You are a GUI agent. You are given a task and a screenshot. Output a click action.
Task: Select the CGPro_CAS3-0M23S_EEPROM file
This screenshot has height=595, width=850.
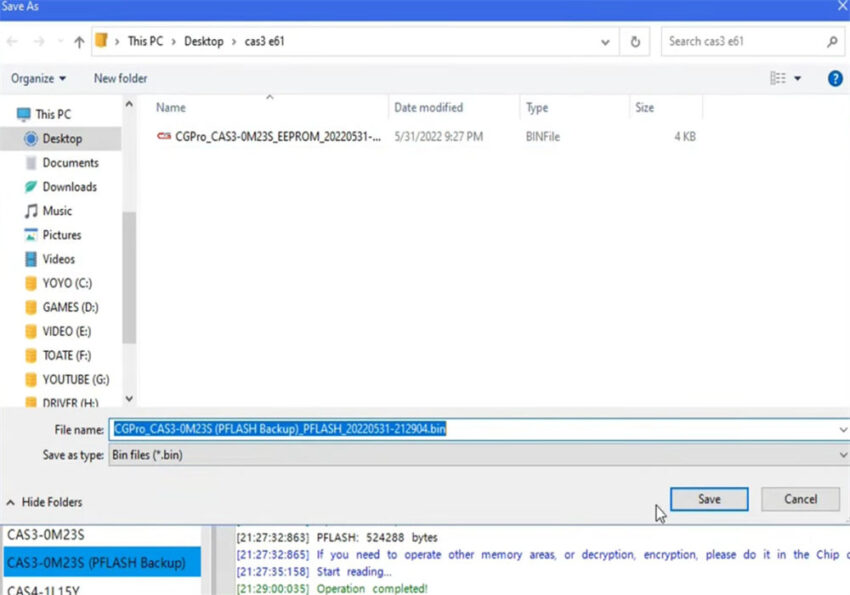click(277, 136)
